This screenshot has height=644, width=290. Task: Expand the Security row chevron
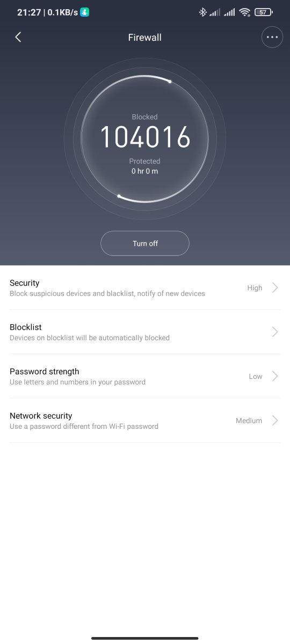click(275, 288)
